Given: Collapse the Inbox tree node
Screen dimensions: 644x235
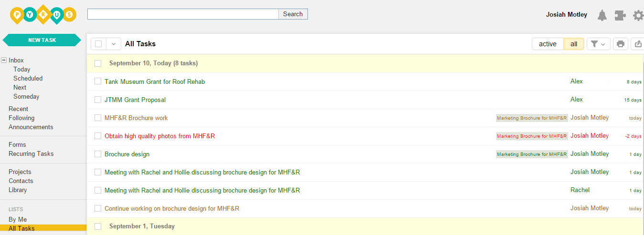Looking at the screenshot, I should (4, 60).
